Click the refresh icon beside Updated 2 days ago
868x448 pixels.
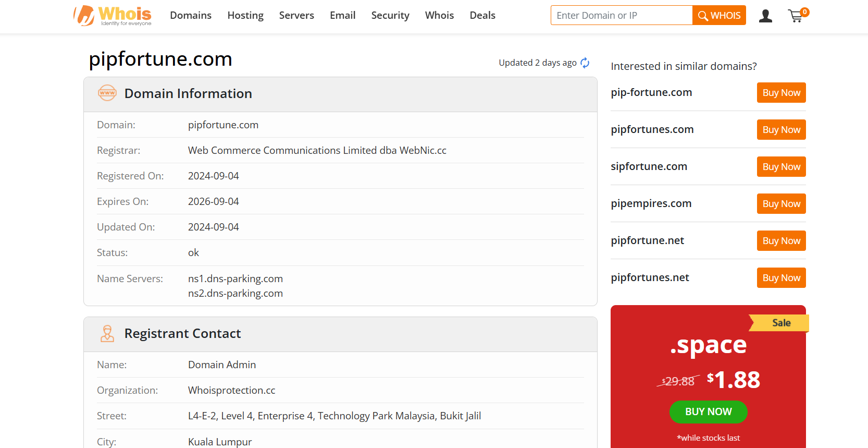click(x=585, y=63)
